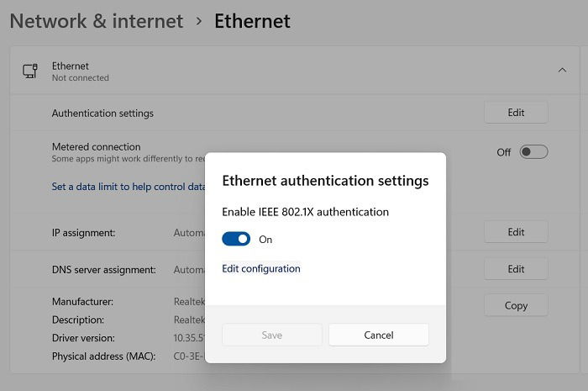Screen dimensions: 588x391
Task: Click the Ethernet authentication settings dialog title
Action: 325,181
